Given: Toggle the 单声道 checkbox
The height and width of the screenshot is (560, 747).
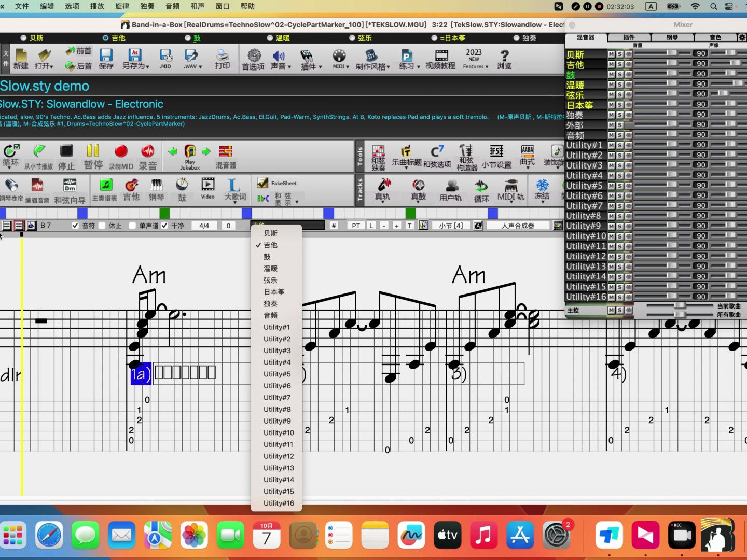Looking at the screenshot, I should click(x=132, y=226).
